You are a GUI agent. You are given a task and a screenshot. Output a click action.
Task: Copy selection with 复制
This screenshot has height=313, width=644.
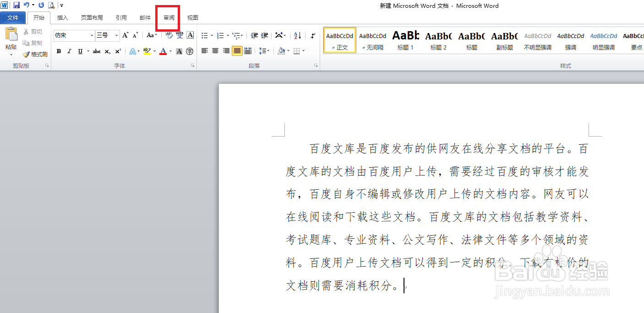(33, 43)
